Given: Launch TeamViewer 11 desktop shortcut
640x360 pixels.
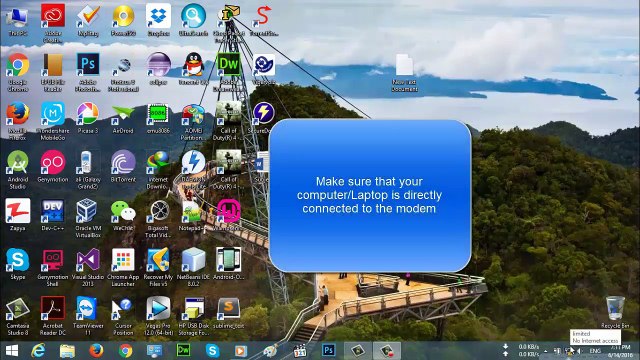Looking at the screenshot, I should pyautogui.click(x=88, y=316).
